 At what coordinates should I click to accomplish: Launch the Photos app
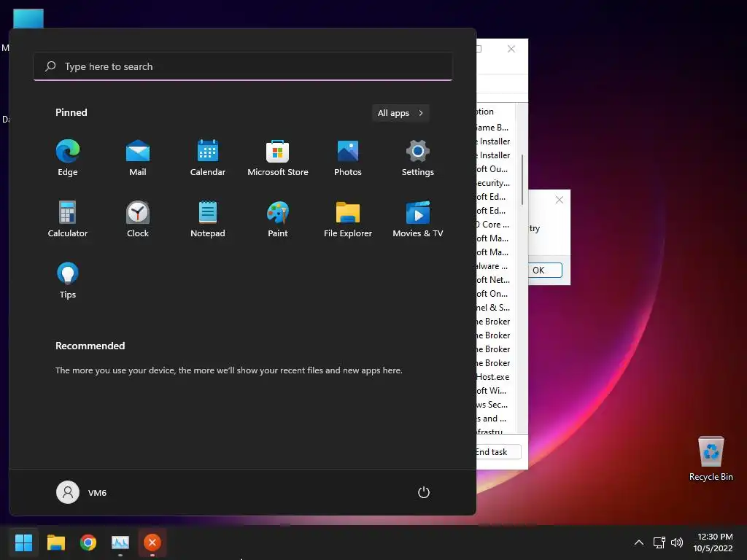[x=348, y=158]
